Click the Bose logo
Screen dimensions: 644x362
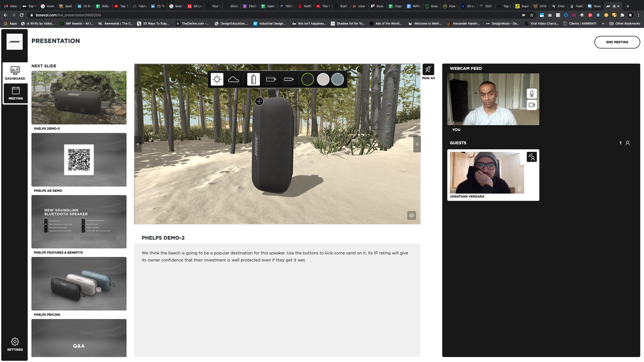tap(14, 42)
